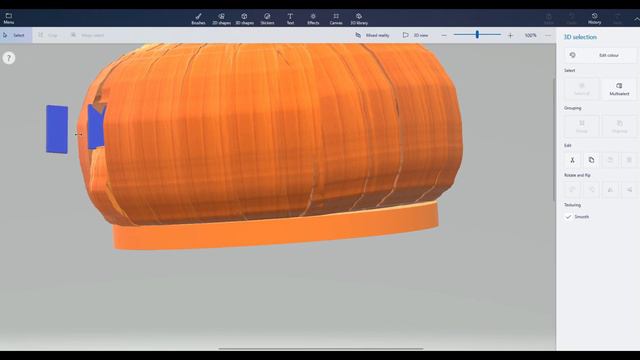Open the Menu button
640x360 pixels.
(9, 18)
